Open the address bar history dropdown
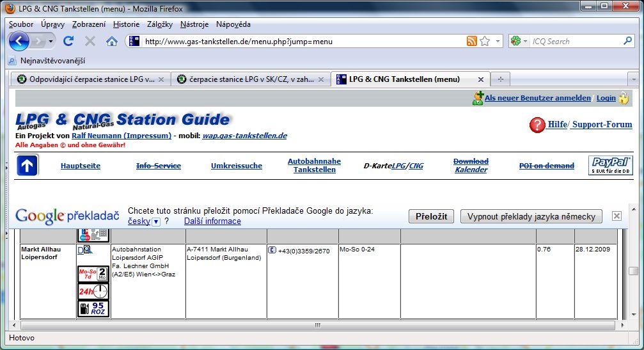The image size is (644, 350). pyautogui.click(x=498, y=41)
